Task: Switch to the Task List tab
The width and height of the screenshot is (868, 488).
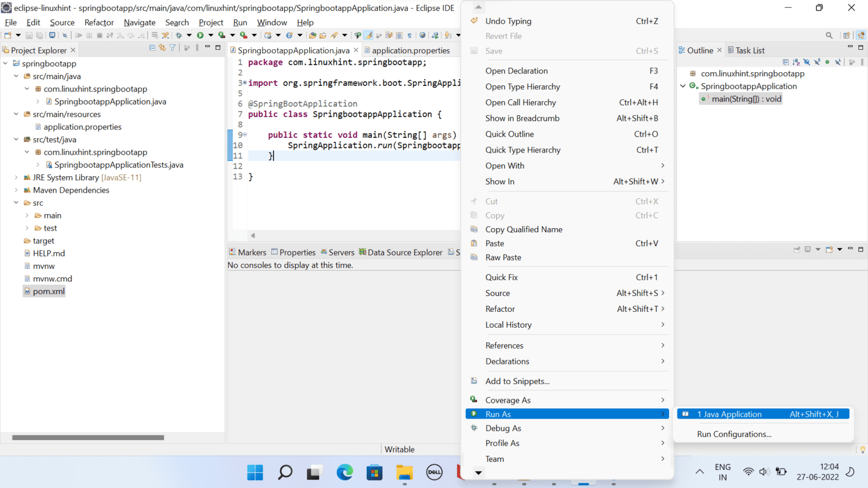Action: [746, 50]
